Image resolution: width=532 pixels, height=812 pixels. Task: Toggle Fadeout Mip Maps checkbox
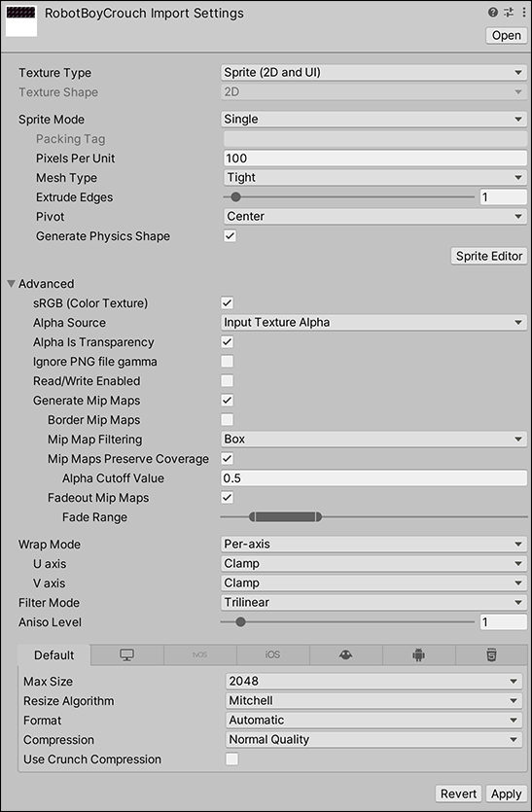pos(227,498)
